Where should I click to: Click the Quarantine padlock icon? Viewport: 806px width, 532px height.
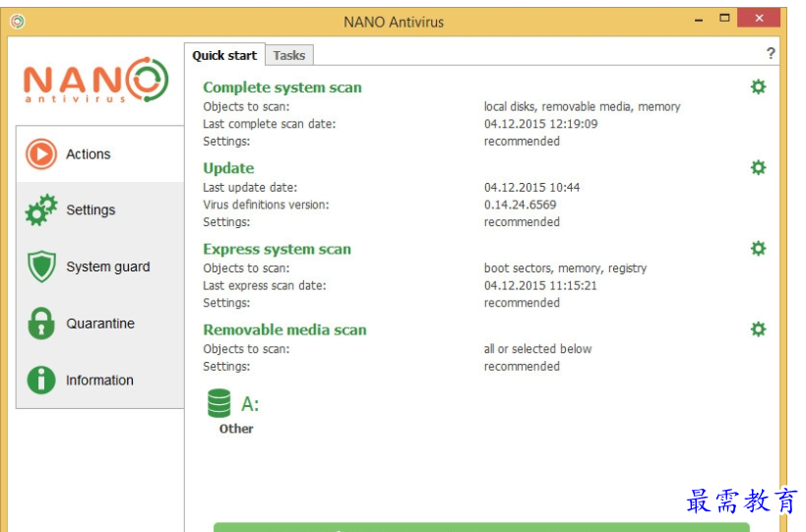click(41, 324)
